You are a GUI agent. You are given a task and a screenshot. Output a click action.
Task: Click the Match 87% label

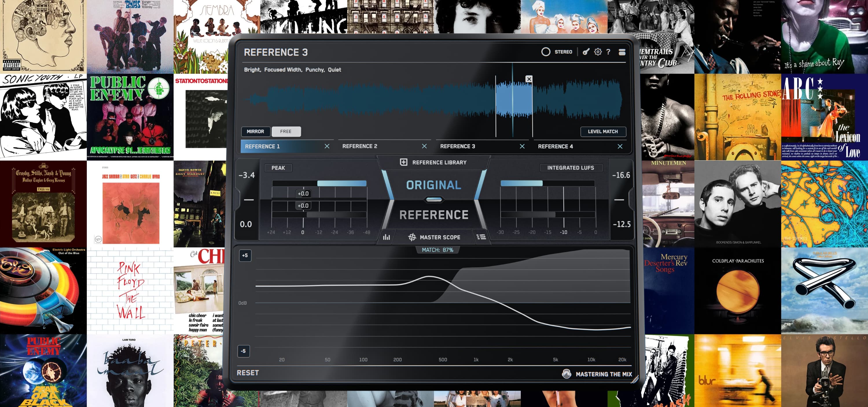(437, 250)
